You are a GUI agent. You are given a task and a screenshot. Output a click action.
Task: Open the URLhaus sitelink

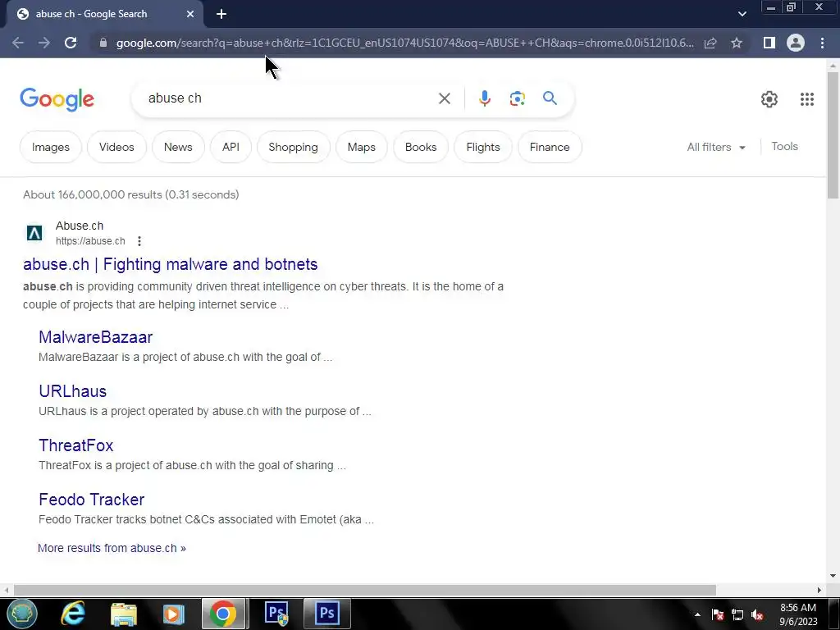point(72,391)
